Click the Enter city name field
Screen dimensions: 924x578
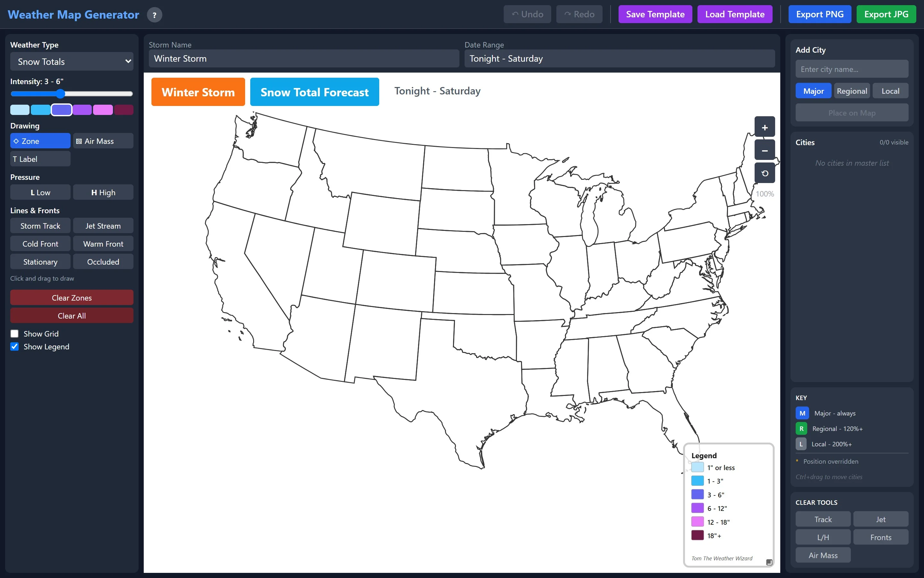(852, 69)
